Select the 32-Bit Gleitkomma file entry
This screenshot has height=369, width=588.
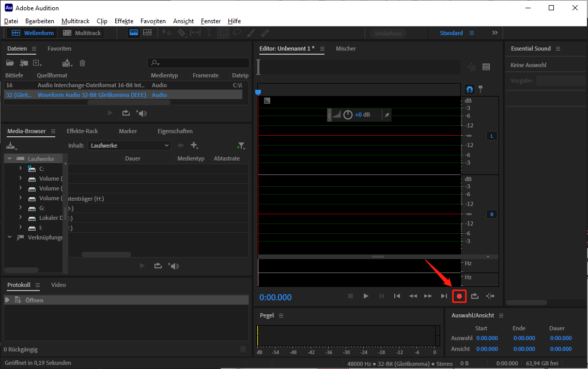click(x=103, y=94)
